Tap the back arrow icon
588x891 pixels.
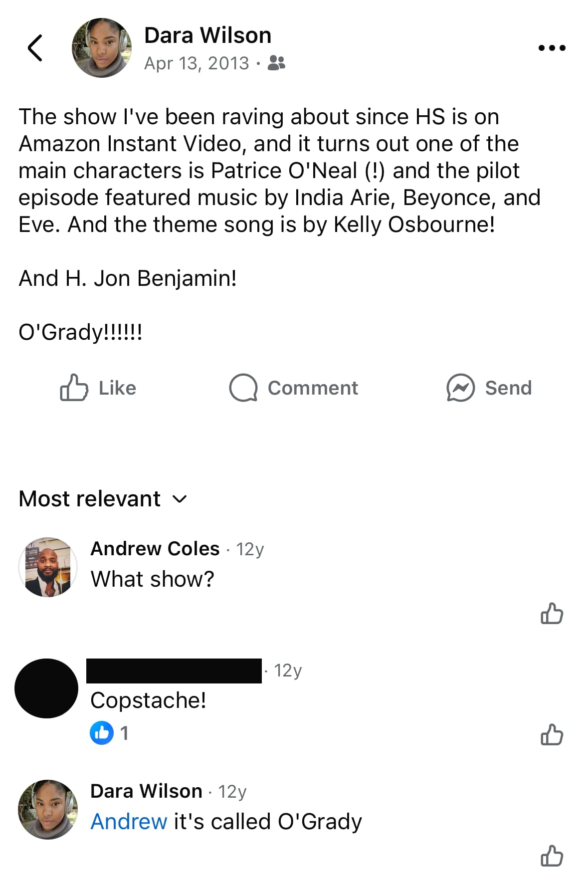(35, 48)
